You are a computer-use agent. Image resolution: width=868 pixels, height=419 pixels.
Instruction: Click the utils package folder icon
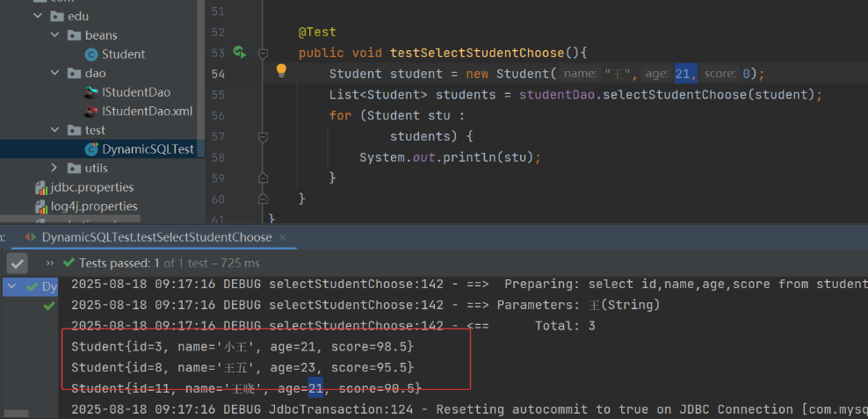pyautogui.click(x=74, y=168)
